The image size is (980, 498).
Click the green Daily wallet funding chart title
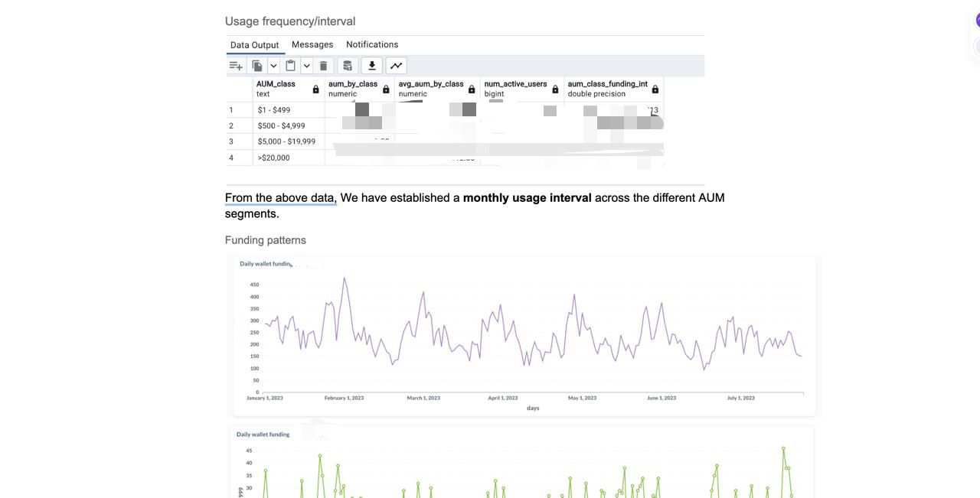click(x=263, y=435)
